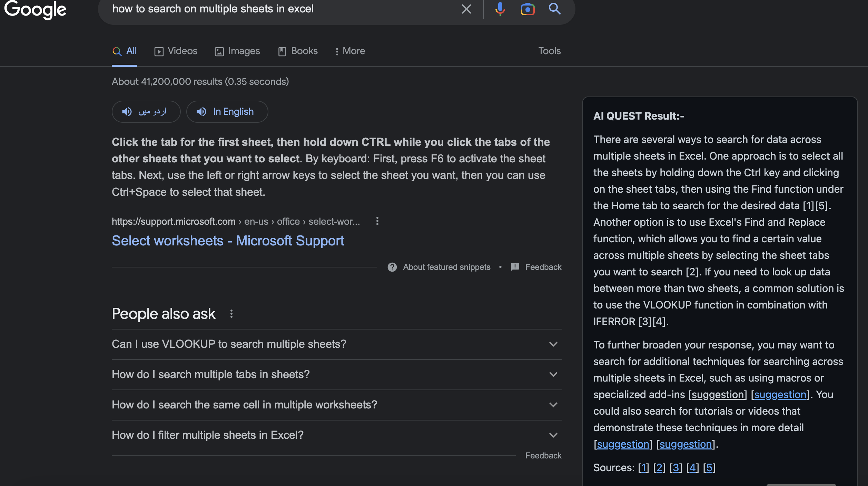The height and width of the screenshot is (486, 868).
Task: Play the snippet In English
Action: click(227, 112)
